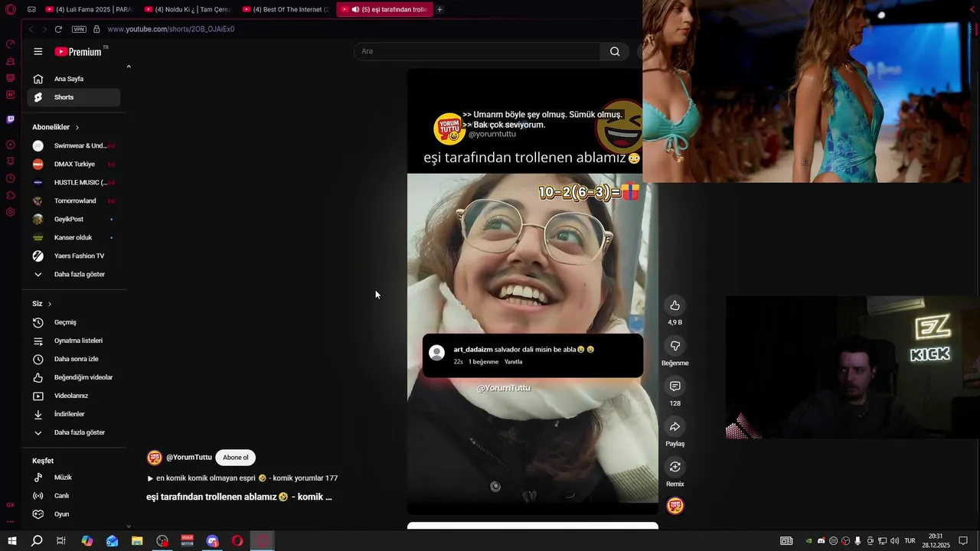Open the Voicemeeter taskbar app
This screenshot has width=980, height=551.
187,541
